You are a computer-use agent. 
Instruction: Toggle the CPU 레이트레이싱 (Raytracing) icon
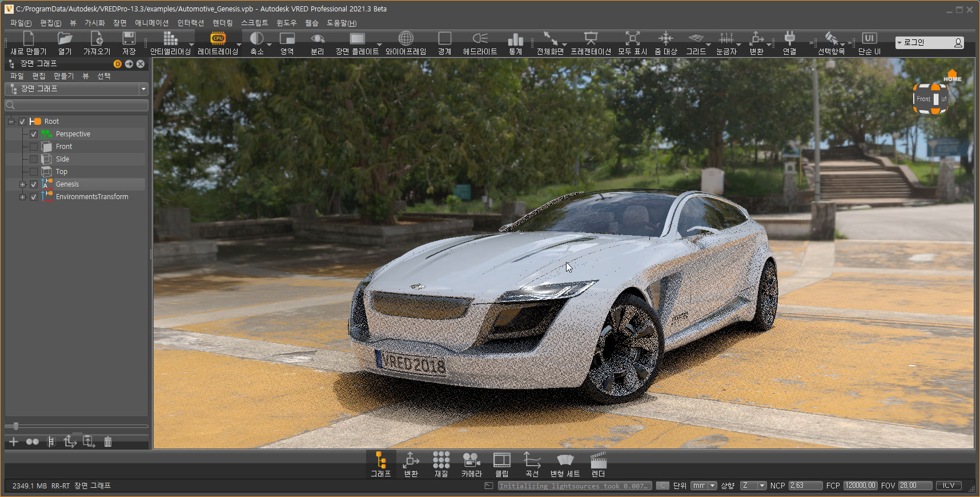(x=218, y=38)
